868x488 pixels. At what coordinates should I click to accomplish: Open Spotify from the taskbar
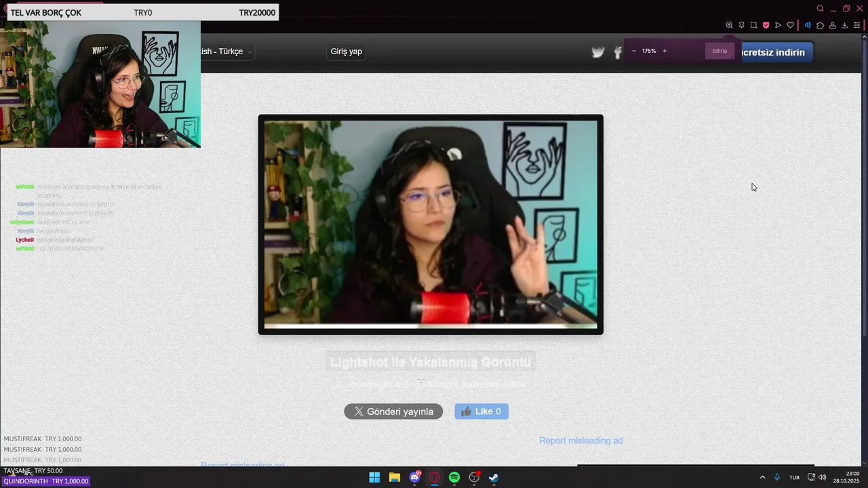(x=454, y=477)
